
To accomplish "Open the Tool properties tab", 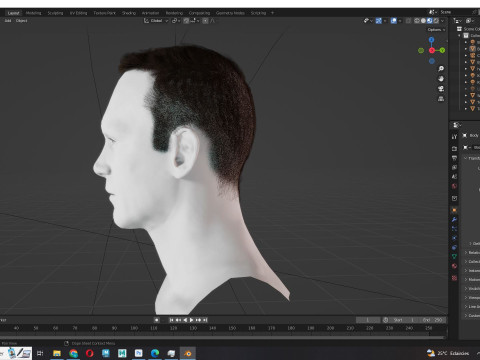I will [x=454, y=137].
